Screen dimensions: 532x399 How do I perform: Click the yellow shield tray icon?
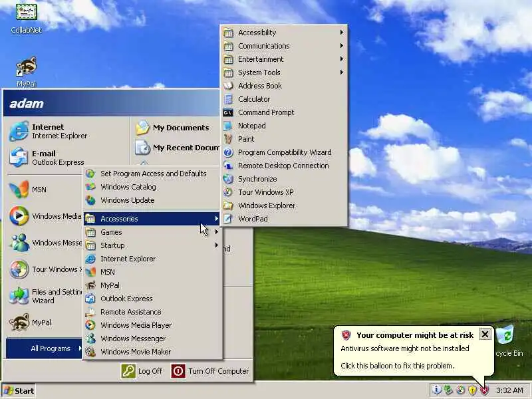tap(472, 390)
